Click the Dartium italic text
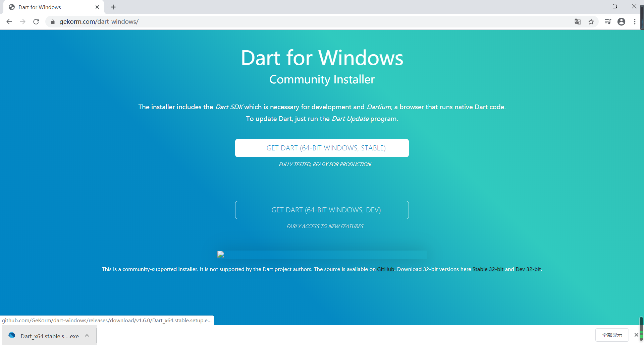The image size is (644, 345). coord(379,107)
